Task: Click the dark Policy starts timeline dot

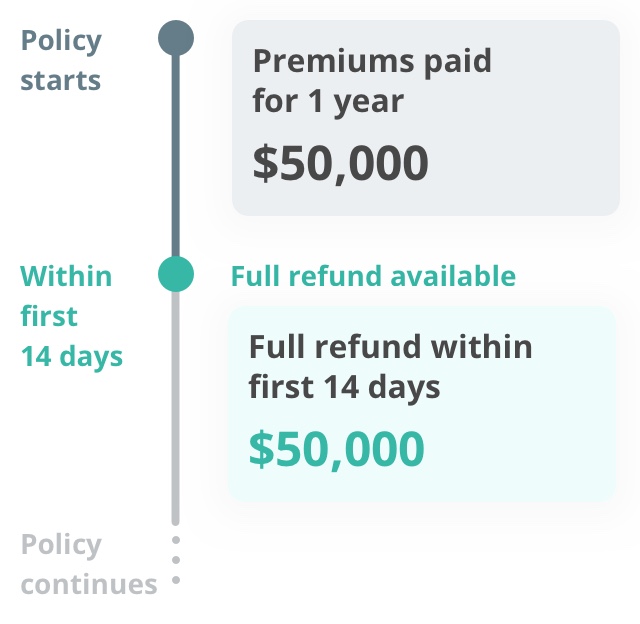Action: click(176, 38)
